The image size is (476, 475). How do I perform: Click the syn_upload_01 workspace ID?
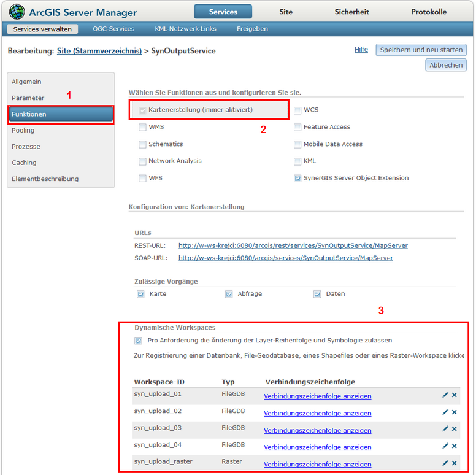pos(158,394)
